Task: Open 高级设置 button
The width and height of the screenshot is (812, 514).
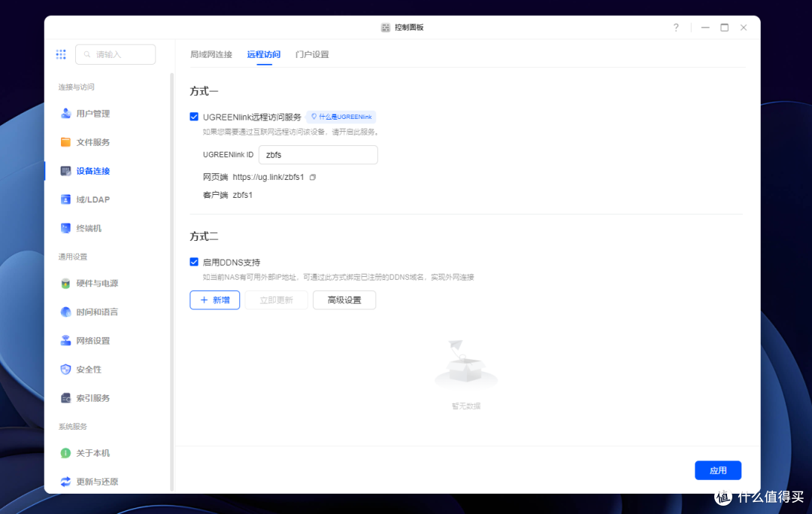Action: [x=344, y=300]
